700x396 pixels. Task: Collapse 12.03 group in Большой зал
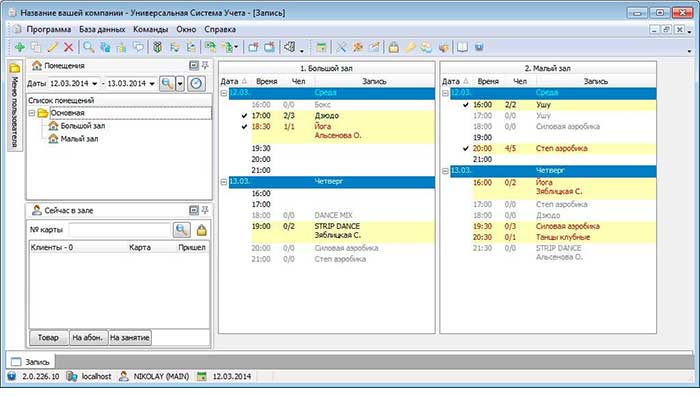point(224,93)
